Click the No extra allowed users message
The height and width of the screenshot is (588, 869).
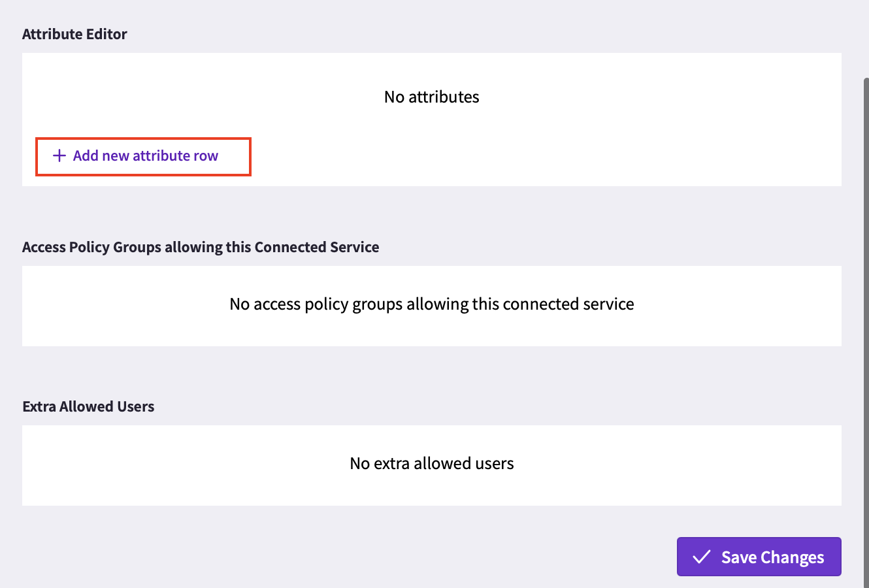coord(431,463)
